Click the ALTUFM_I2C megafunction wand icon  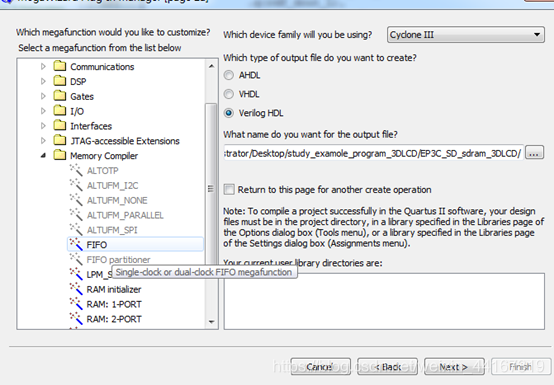coord(76,185)
